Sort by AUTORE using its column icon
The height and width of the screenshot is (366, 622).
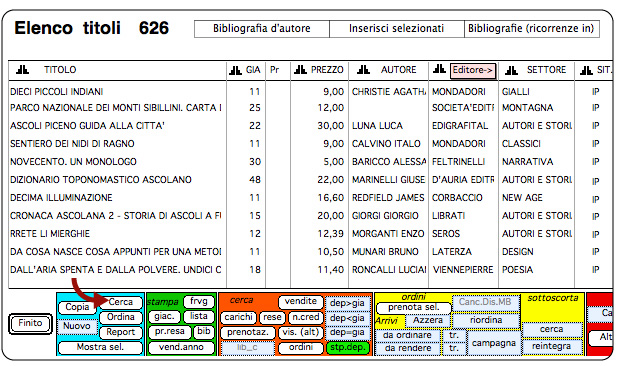[363, 70]
